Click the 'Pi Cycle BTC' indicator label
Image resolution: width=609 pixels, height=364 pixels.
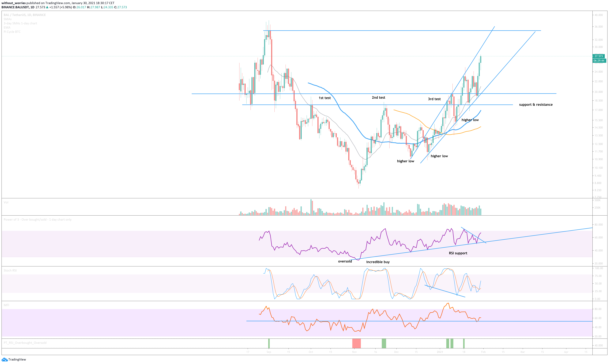(12, 32)
